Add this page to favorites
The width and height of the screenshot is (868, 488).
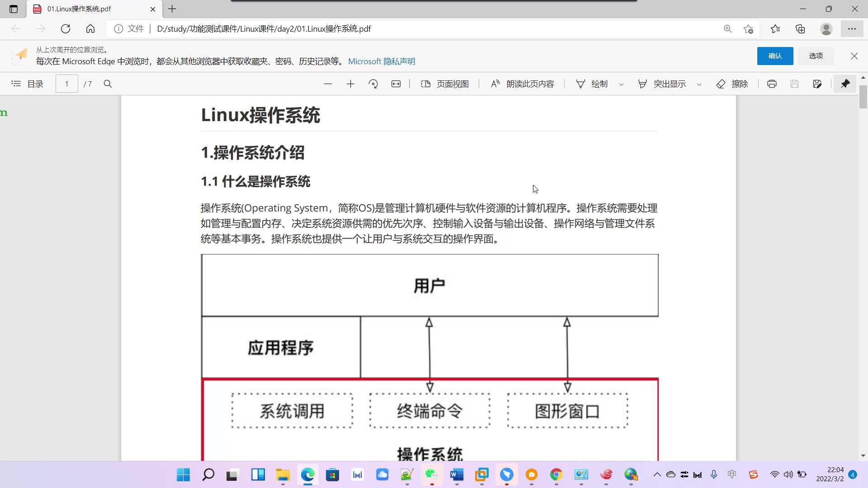748,29
